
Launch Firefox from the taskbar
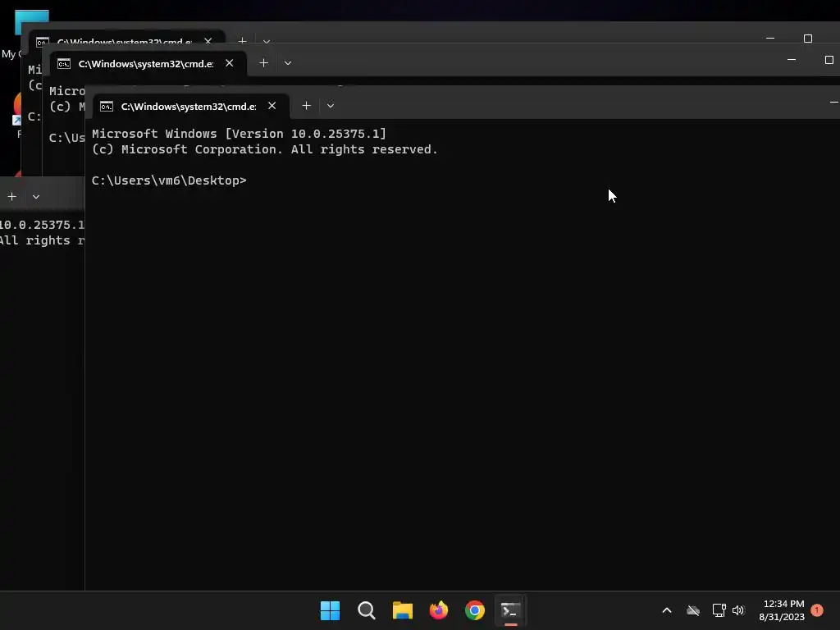(439, 610)
